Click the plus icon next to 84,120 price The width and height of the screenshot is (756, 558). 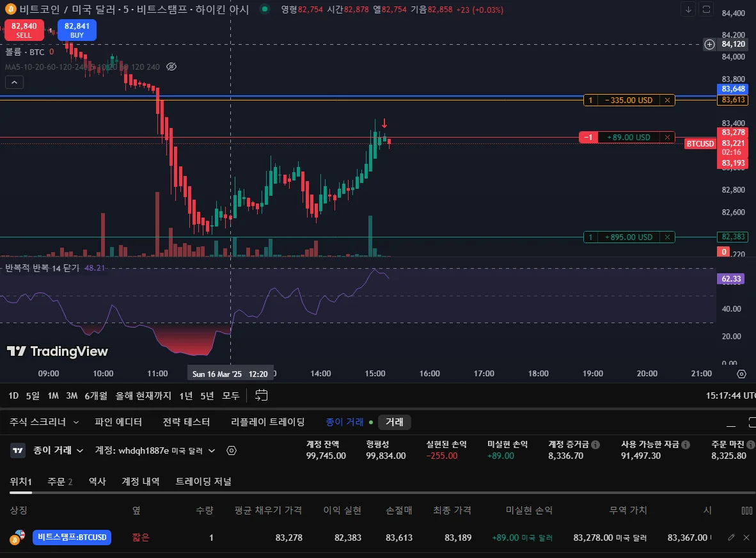tap(709, 44)
